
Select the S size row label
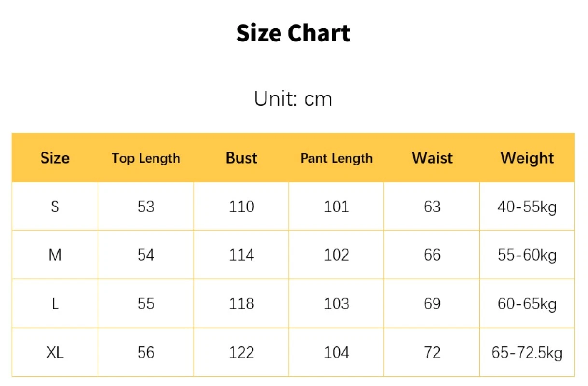pyautogui.click(x=55, y=207)
